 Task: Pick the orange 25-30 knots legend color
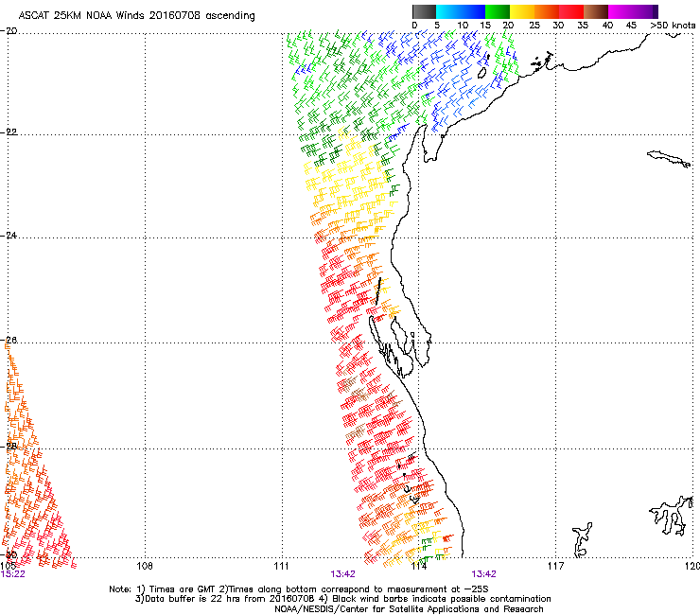[x=547, y=11]
